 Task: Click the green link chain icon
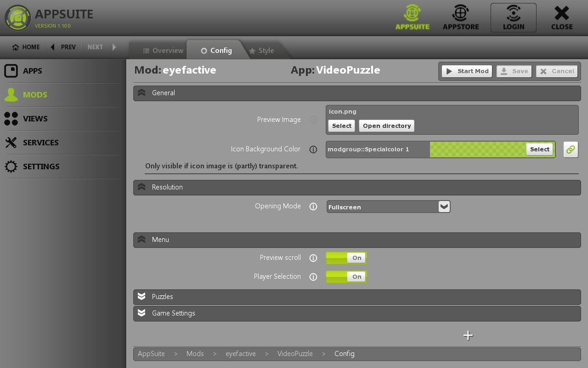(x=571, y=149)
